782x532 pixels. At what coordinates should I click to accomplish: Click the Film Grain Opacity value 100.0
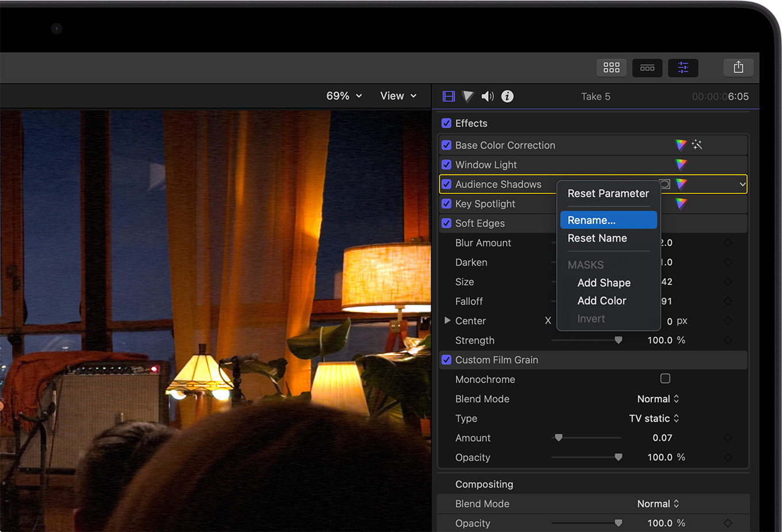pos(660,457)
